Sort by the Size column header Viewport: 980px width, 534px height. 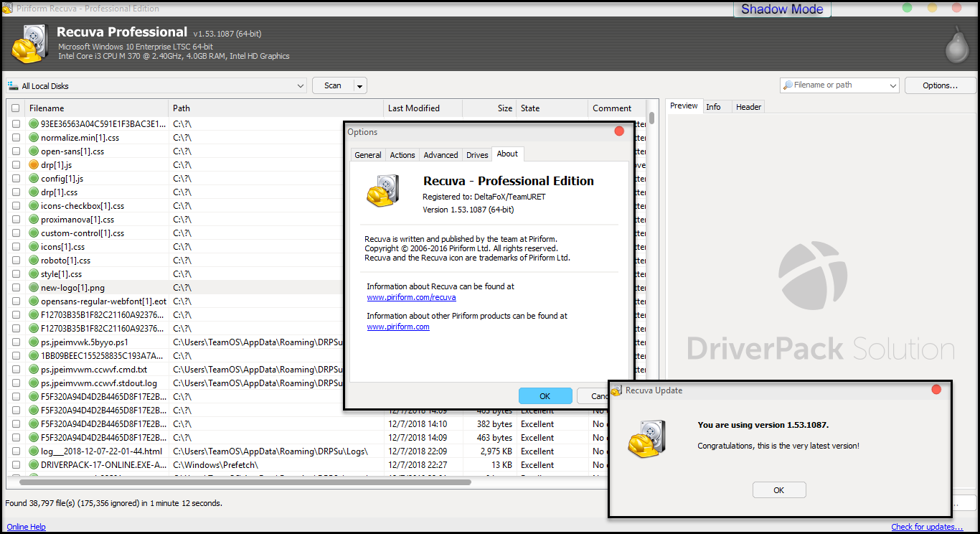pyautogui.click(x=489, y=108)
